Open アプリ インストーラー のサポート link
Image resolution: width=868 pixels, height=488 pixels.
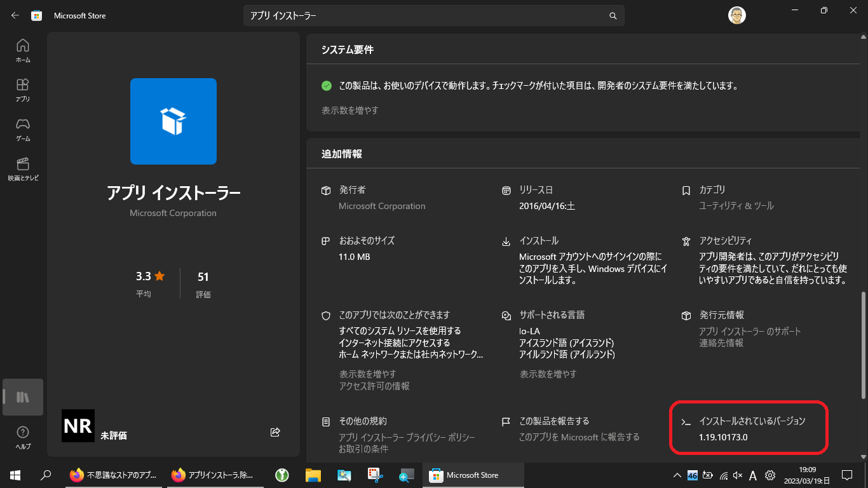click(750, 331)
